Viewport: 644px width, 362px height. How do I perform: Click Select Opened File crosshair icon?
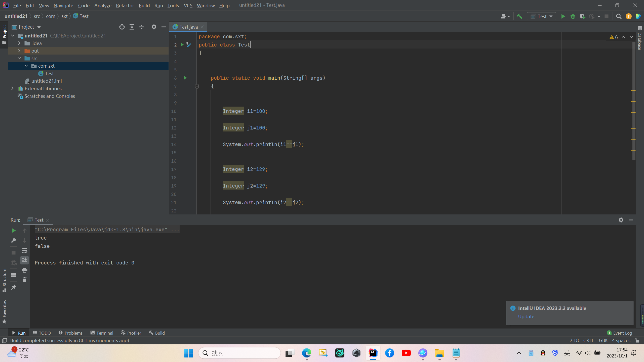pos(122,27)
